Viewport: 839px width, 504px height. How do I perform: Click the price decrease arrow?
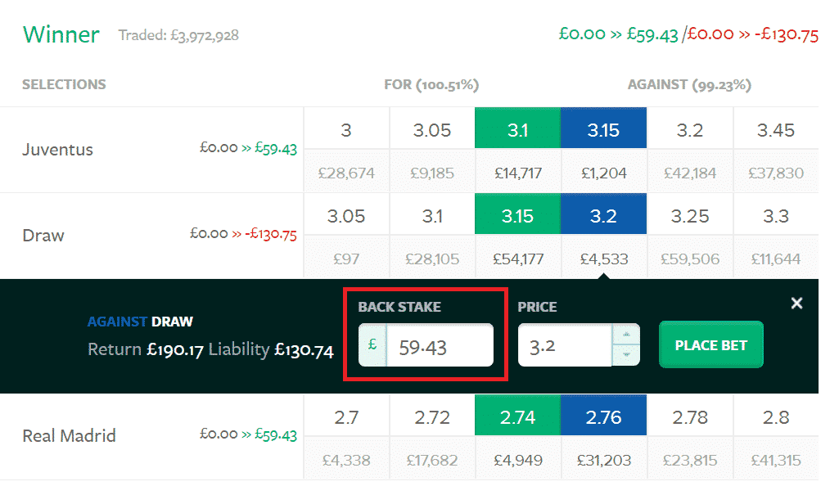626,355
